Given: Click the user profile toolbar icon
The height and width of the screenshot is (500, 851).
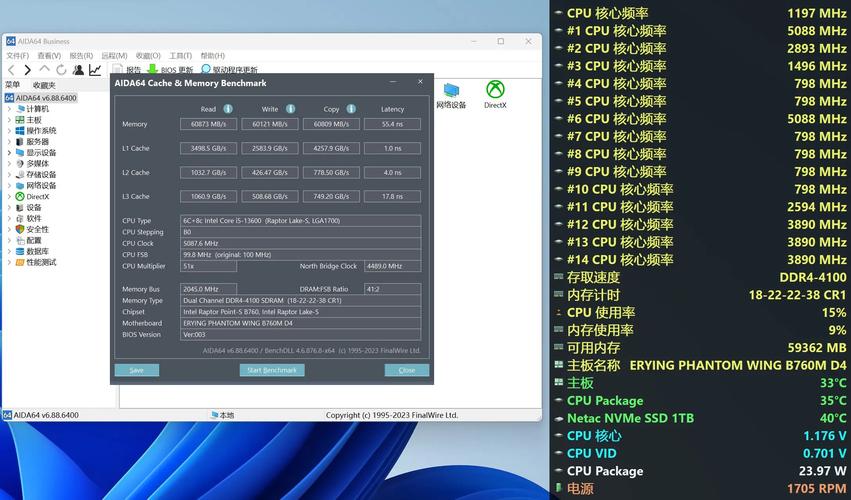Looking at the screenshot, I should [x=78, y=70].
